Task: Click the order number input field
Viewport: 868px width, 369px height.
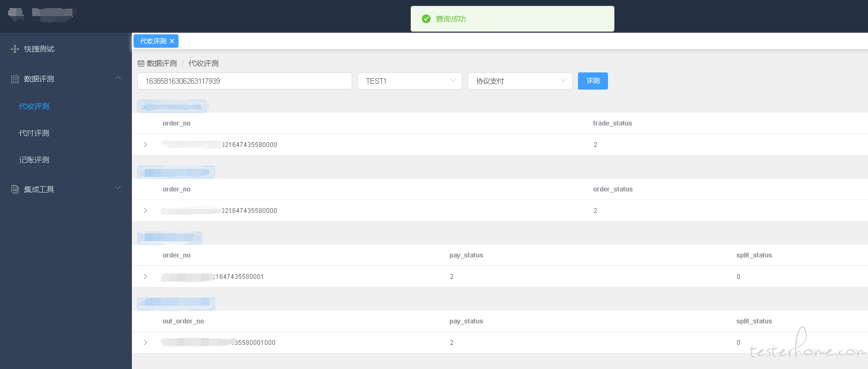Action: click(244, 81)
